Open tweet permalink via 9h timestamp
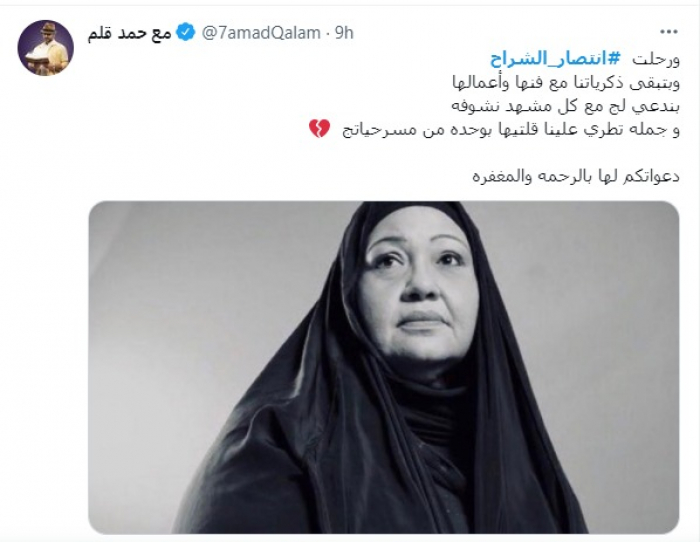Image resolution: width=700 pixels, height=542 pixels. (344, 33)
